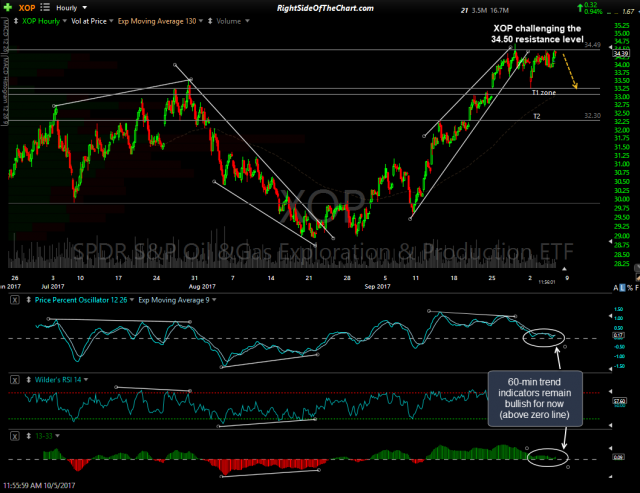Click scale marker next to 34.50 price
Viewport: 640px width, 493px height.
(x=611, y=48)
